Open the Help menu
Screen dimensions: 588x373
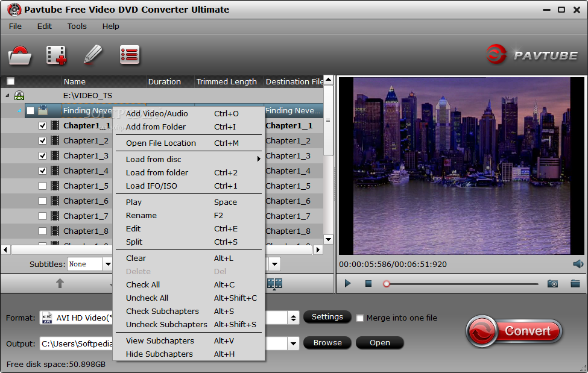110,27
